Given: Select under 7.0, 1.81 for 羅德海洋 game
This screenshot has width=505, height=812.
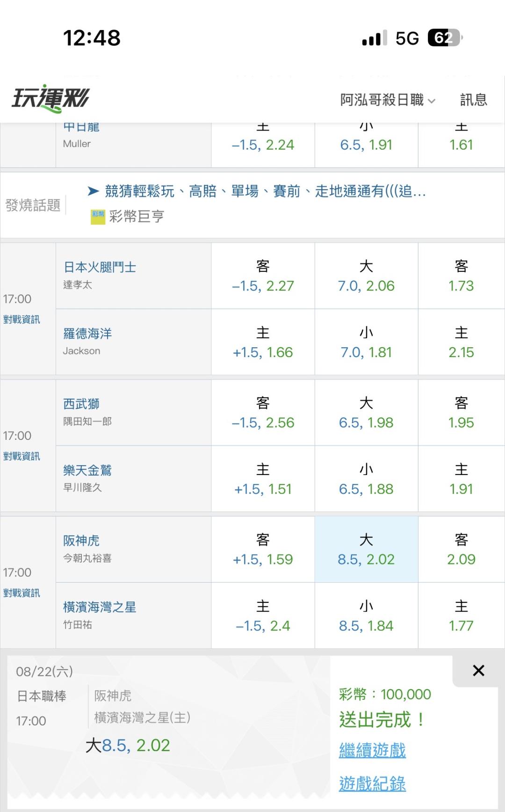Looking at the screenshot, I should [366, 342].
